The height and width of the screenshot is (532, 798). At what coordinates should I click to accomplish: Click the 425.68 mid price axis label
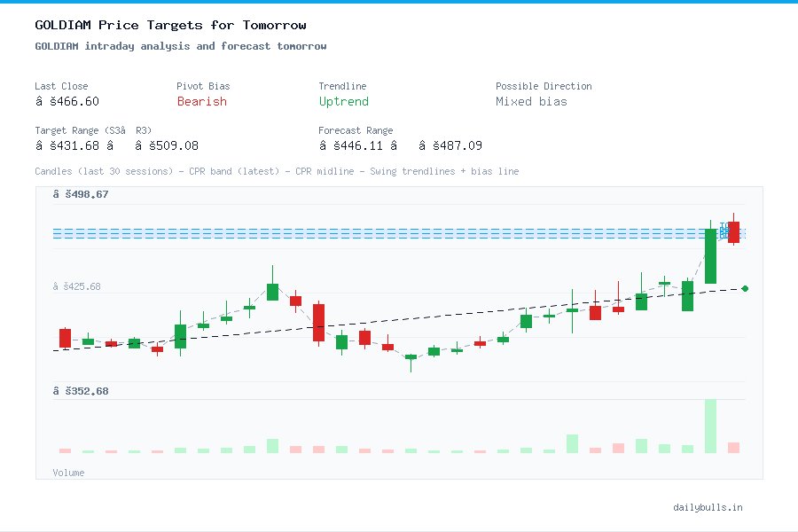coord(77,286)
